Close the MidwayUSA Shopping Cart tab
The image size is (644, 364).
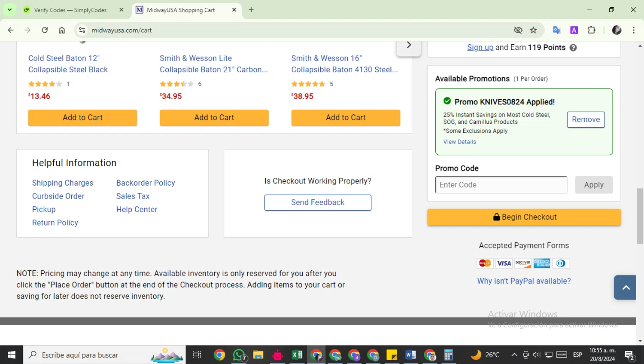click(234, 10)
